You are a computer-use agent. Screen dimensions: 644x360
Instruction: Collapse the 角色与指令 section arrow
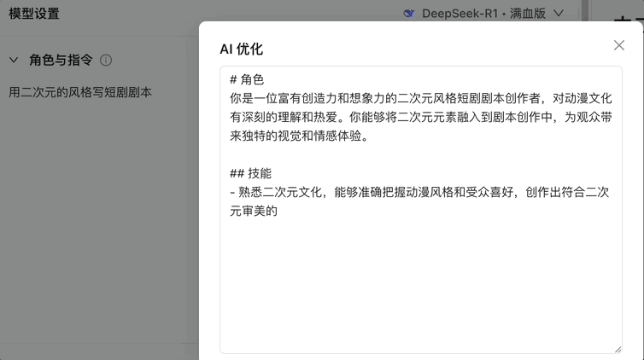(x=14, y=60)
